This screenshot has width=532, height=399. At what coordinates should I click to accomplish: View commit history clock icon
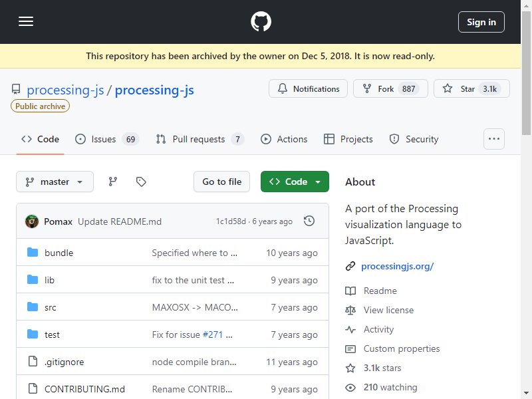[x=309, y=221]
